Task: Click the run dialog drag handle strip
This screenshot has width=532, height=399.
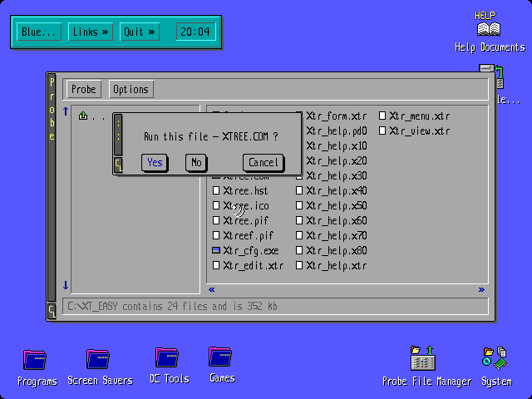Action: 118,135
